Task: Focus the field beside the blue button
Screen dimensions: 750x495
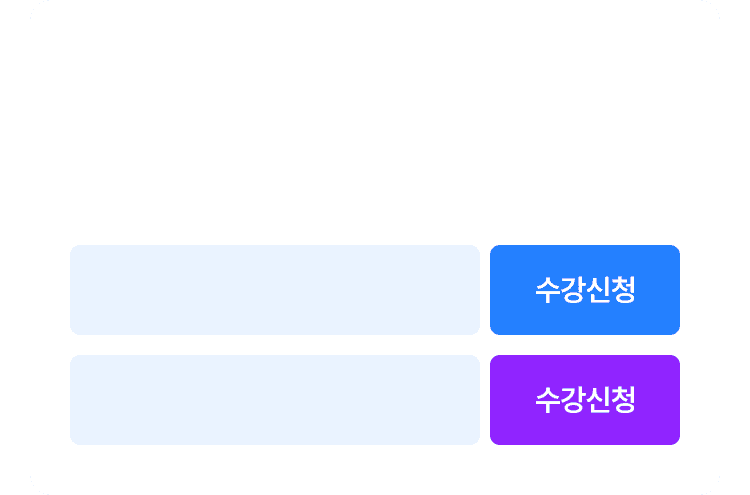Action: point(275,290)
